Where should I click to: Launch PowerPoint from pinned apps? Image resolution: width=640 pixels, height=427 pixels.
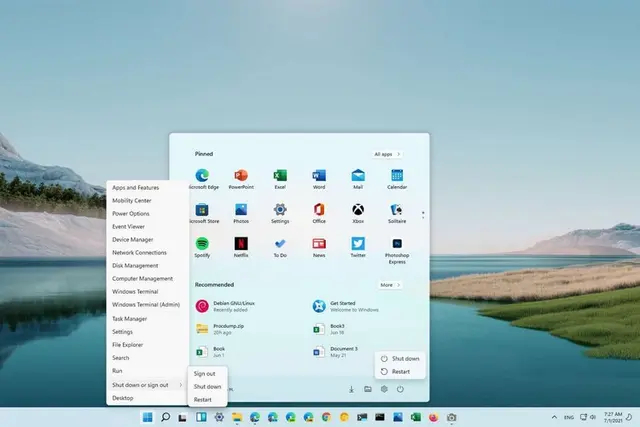click(241, 179)
